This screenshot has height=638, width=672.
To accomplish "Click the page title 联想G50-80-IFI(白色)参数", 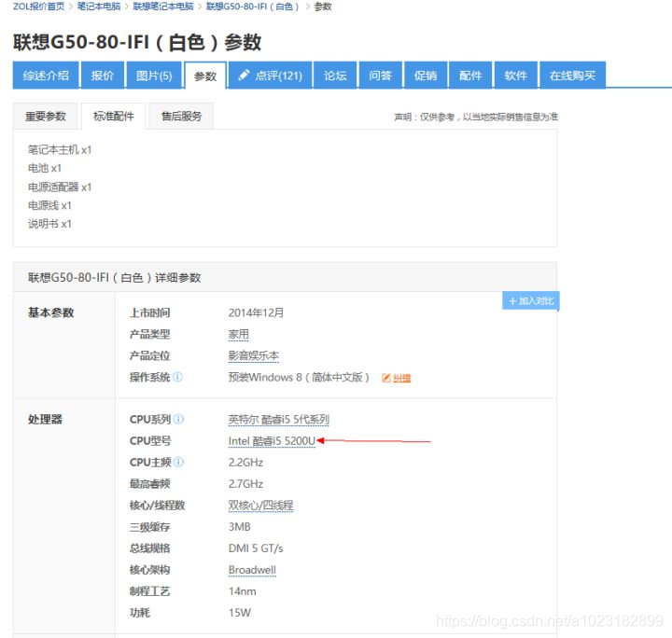I will [137, 42].
